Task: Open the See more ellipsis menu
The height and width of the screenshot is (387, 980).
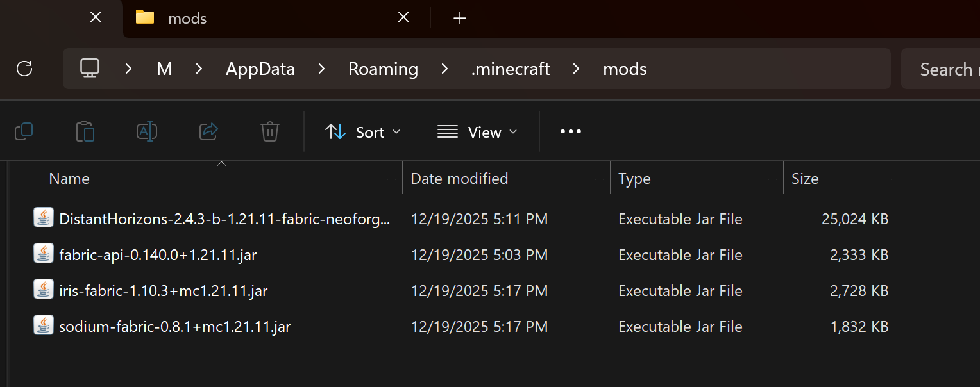Action: point(570,132)
